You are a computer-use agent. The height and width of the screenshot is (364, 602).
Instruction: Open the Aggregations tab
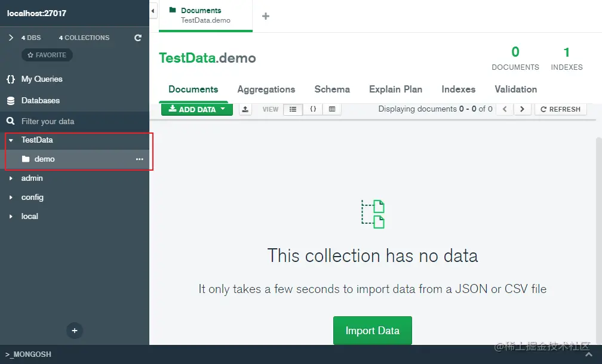(266, 90)
